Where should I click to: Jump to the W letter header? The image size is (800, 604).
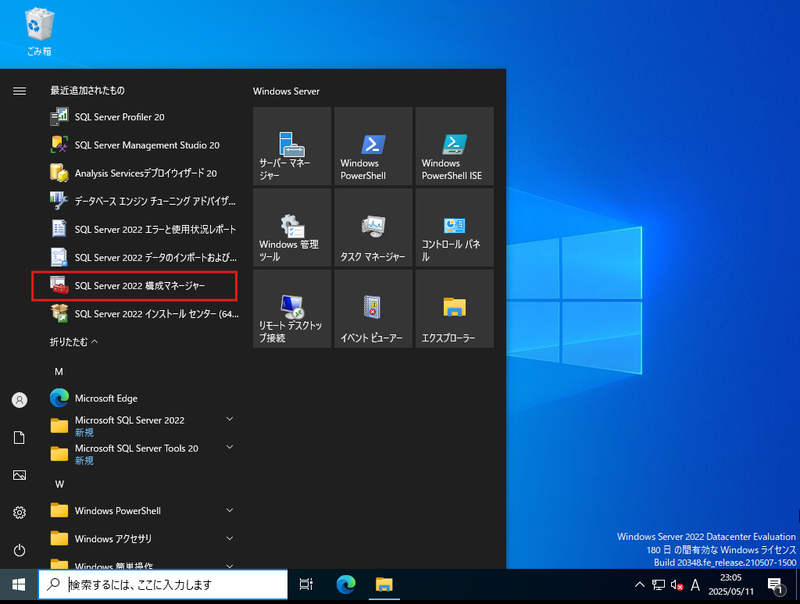pyautogui.click(x=59, y=484)
